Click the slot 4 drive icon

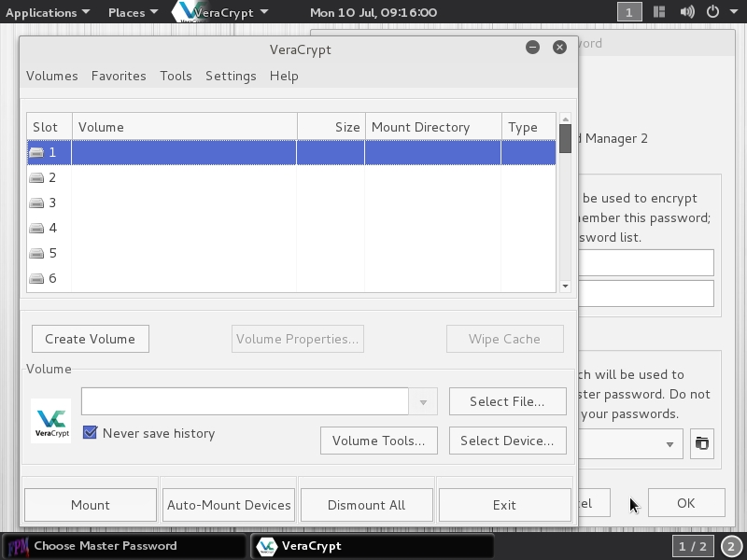point(36,228)
